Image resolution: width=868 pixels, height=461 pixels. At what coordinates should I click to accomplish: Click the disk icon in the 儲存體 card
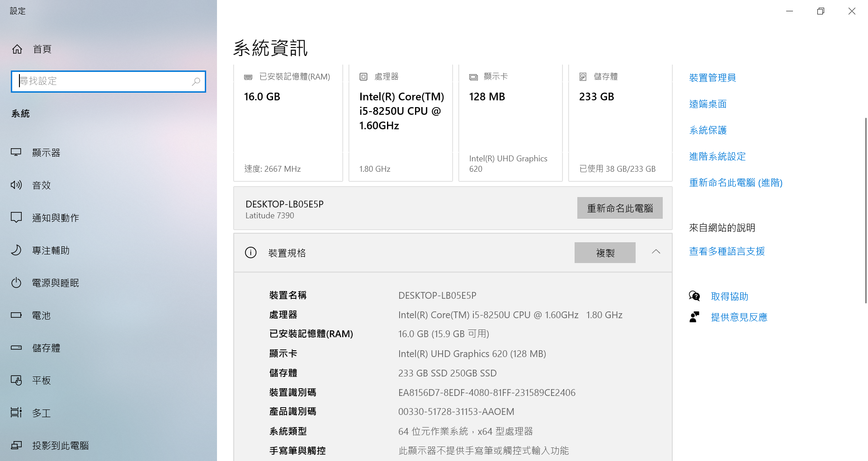(x=583, y=77)
